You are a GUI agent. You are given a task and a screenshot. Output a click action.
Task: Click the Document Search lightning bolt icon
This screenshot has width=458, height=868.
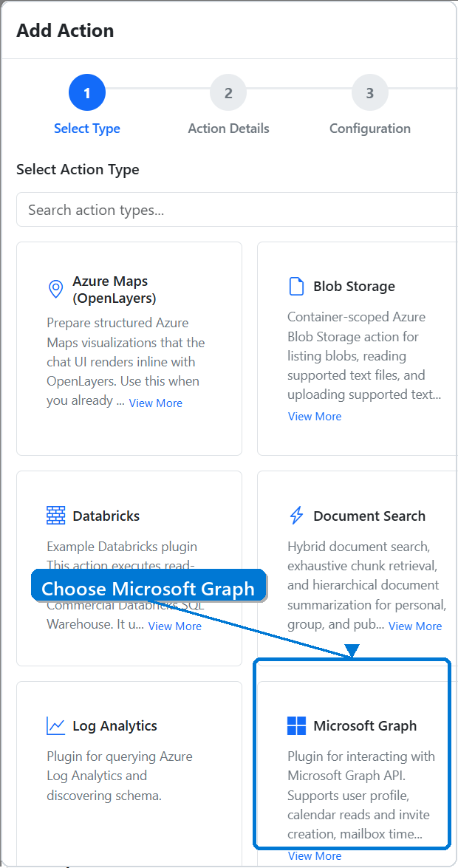297,516
